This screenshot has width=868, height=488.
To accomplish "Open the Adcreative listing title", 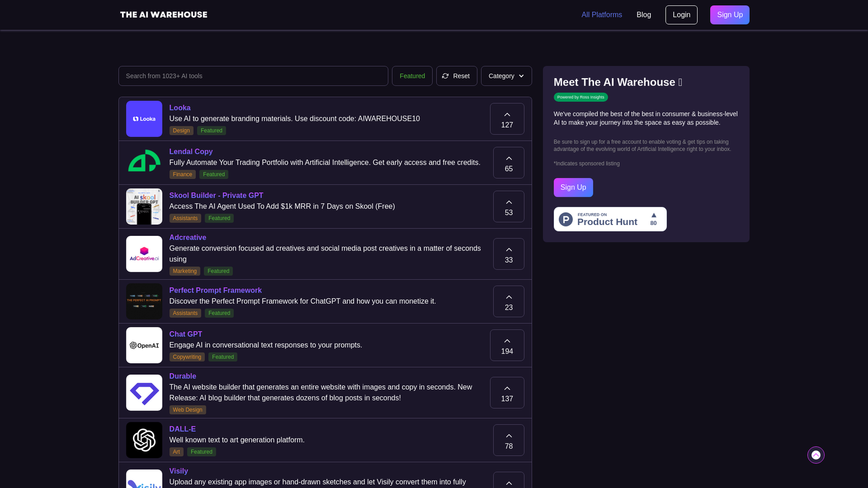I will click(188, 237).
